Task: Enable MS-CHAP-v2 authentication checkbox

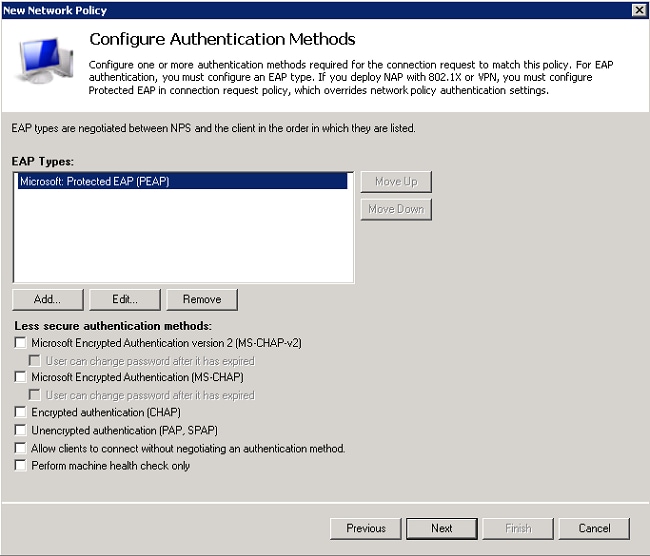Action: pos(20,342)
